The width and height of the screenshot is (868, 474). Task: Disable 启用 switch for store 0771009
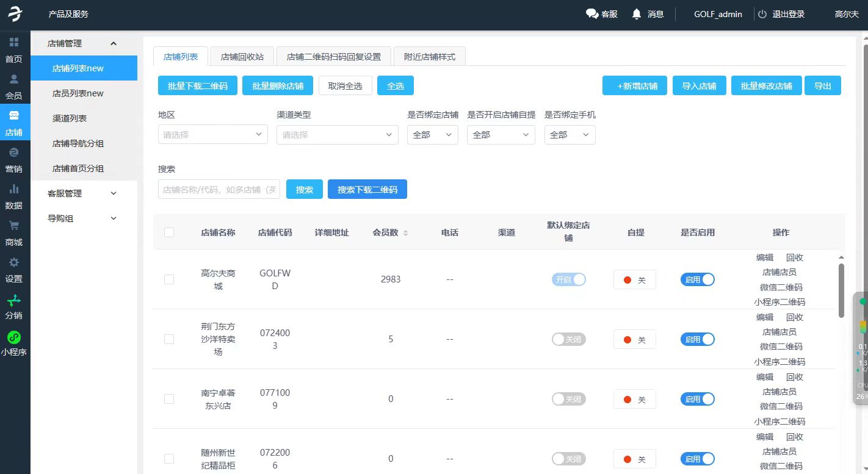pos(698,399)
